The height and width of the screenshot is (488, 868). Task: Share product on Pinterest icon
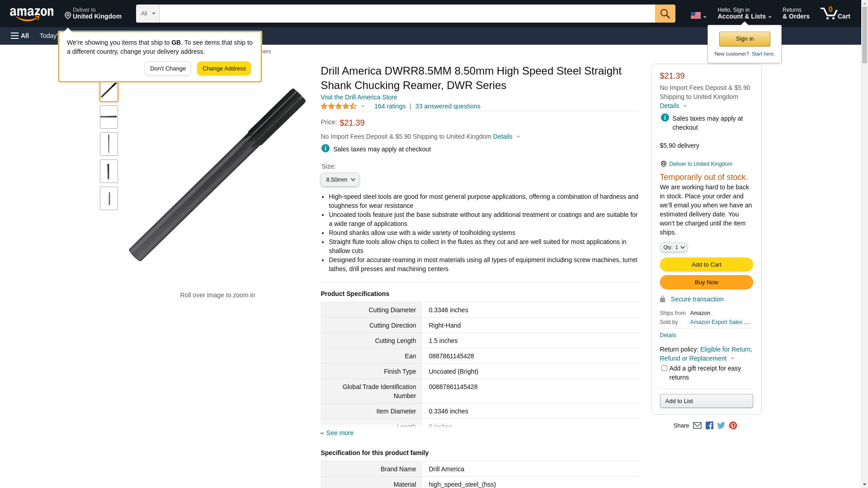tap(733, 426)
